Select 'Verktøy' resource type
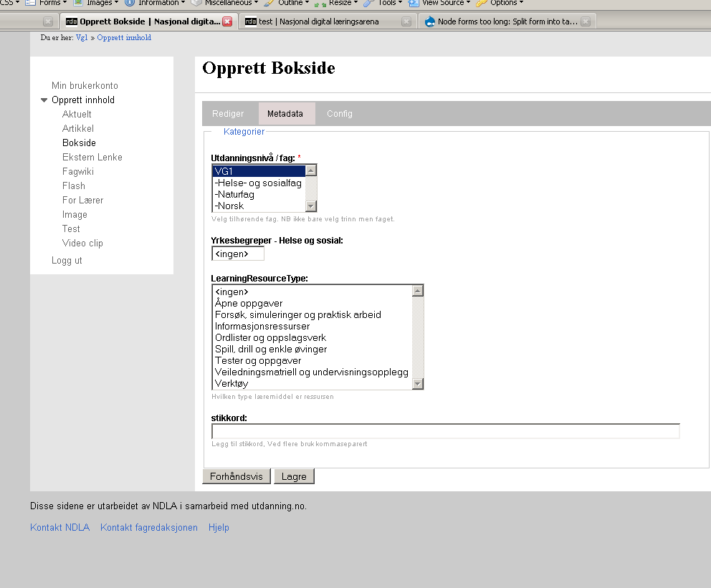Screen dimensions: 711x588 click(312, 383)
